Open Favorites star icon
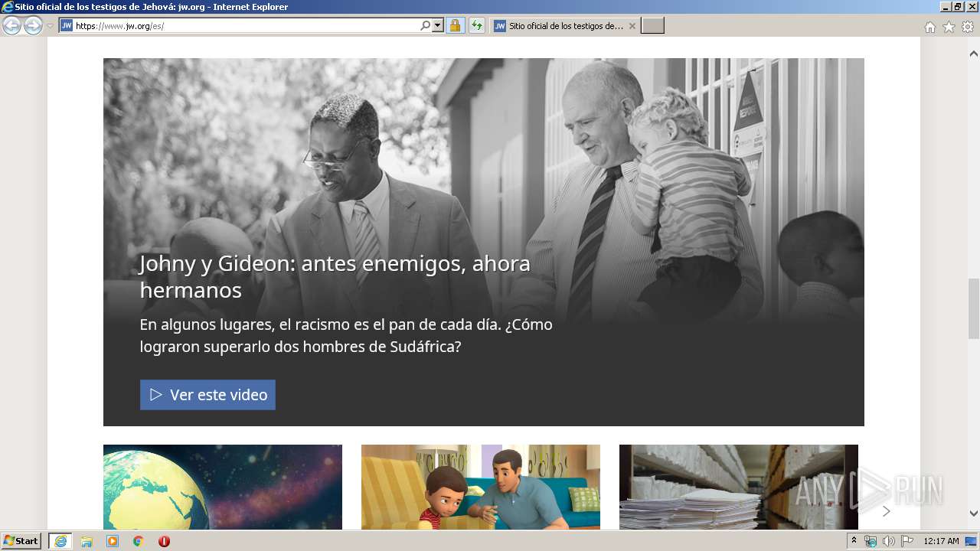The width and height of the screenshot is (980, 551). click(x=949, y=27)
